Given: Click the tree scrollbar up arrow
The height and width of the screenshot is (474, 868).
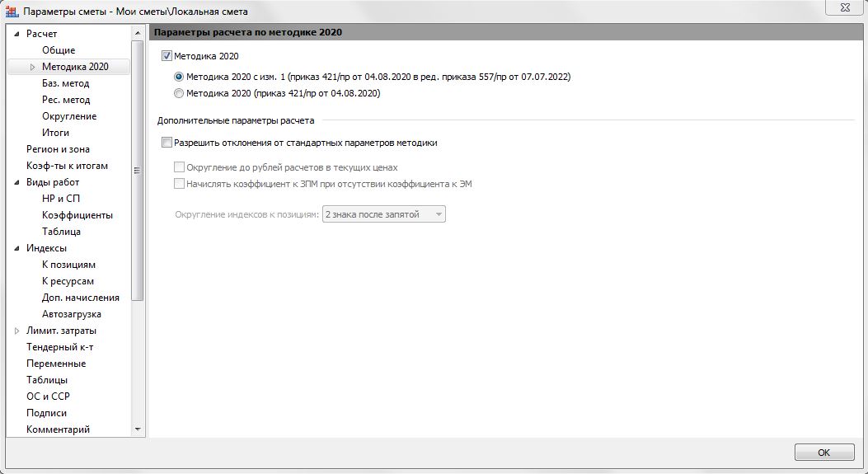Looking at the screenshot, I should coord(138,33).
